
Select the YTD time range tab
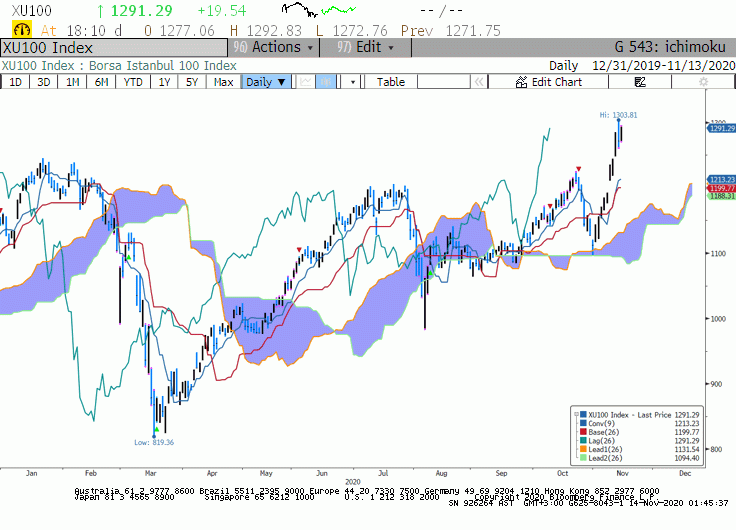coord(133,82)
